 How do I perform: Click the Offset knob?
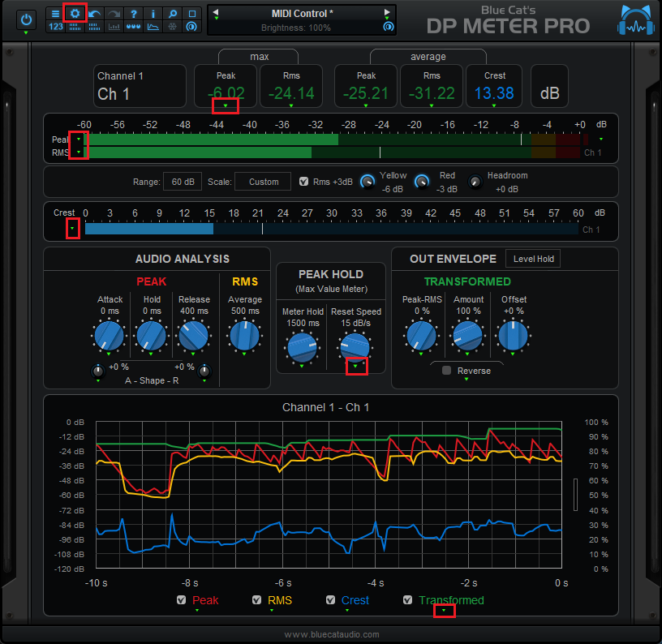pos(513,336)
